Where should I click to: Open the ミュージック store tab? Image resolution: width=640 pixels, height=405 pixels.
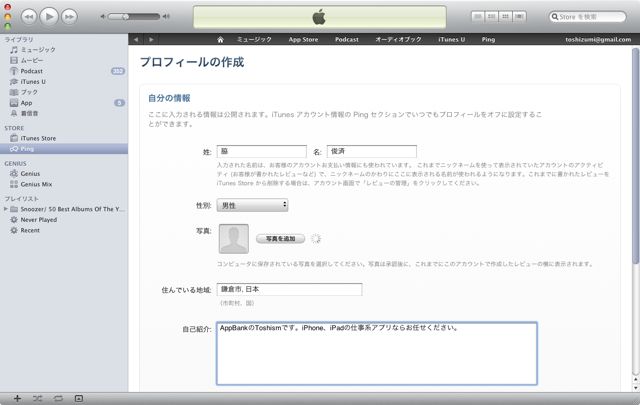point(254,40)
